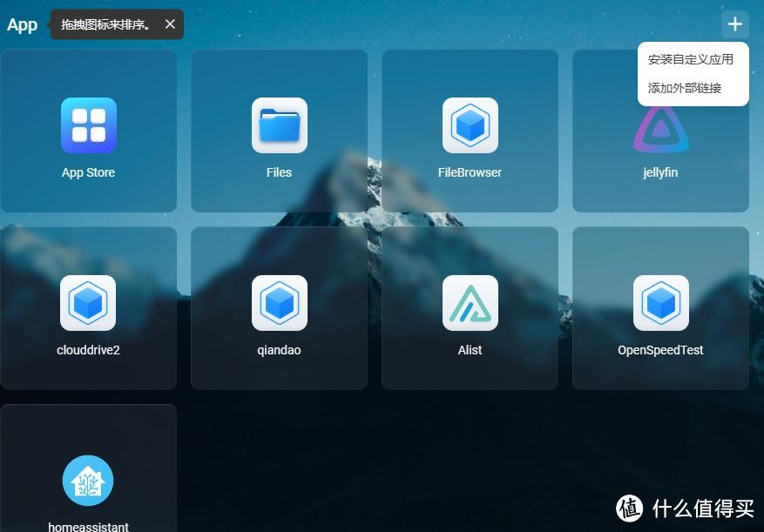Choose 添加外部链接 menu entry
The width and height of the screenshot is (764, 532).
pos(685,88)
